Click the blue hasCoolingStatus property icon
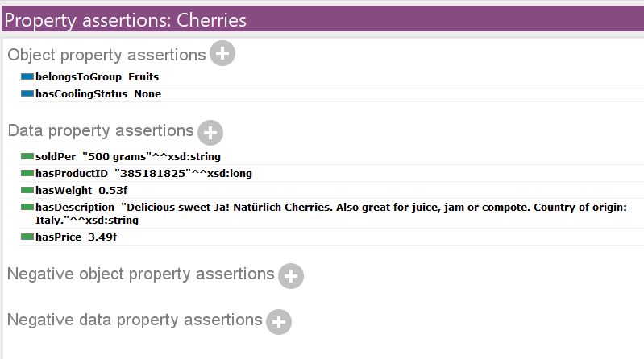Image resolution: width=644 pixels, height=359 pixels. coord(27,93)
